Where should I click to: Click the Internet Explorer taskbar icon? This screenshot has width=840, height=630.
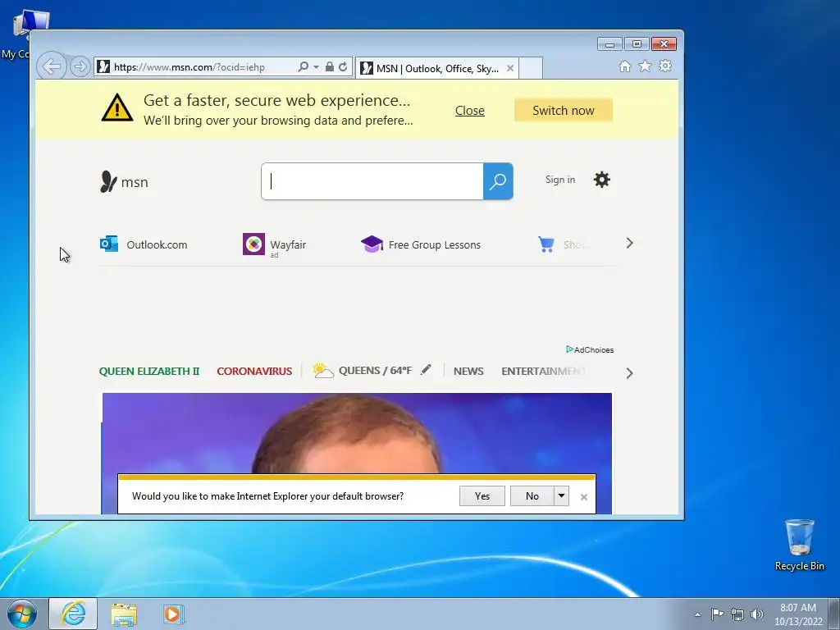pyautogui.click(x=73, y=614)
